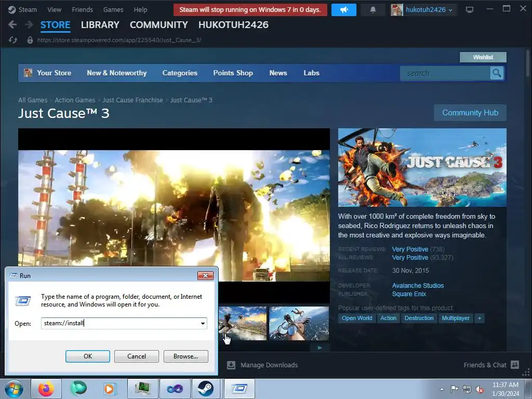This screenshot has width=532, height=399.
Task: Click the Run dialog taskbar button
Action: pos(240,389)
